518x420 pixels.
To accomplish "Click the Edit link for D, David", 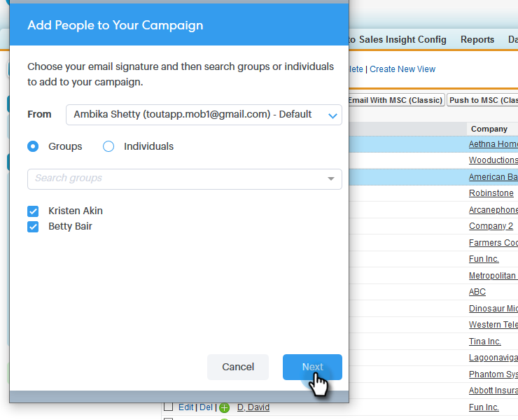I will point(186,407).
